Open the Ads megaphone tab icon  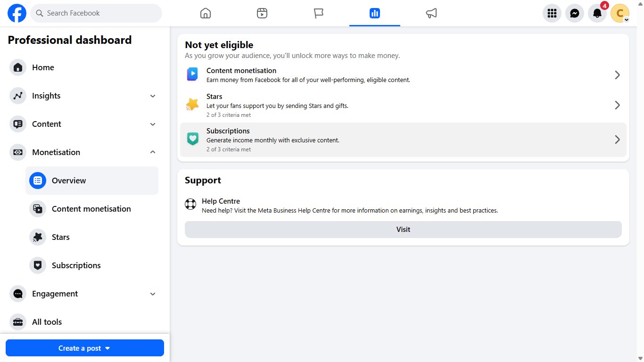tap(431, 13)
